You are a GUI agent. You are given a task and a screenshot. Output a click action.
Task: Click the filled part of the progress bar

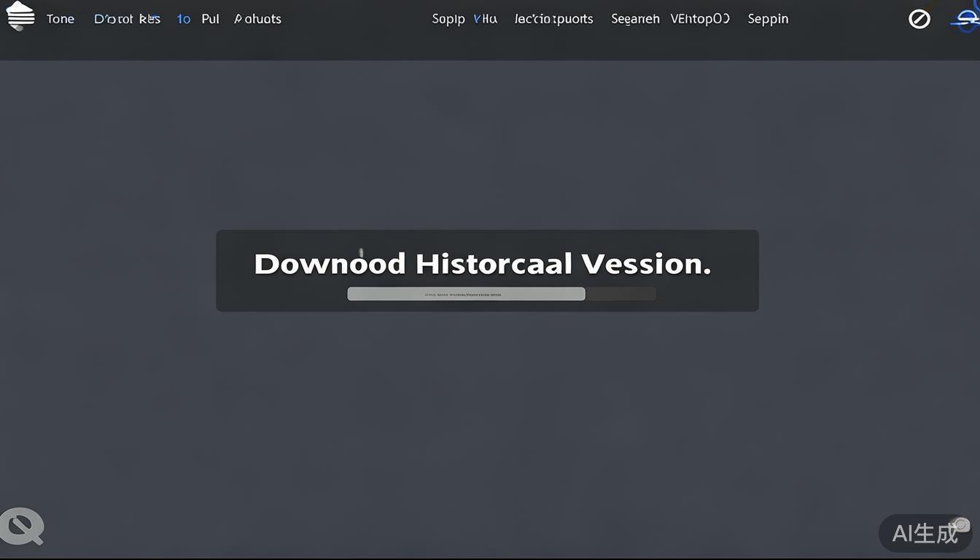(466, 294)
